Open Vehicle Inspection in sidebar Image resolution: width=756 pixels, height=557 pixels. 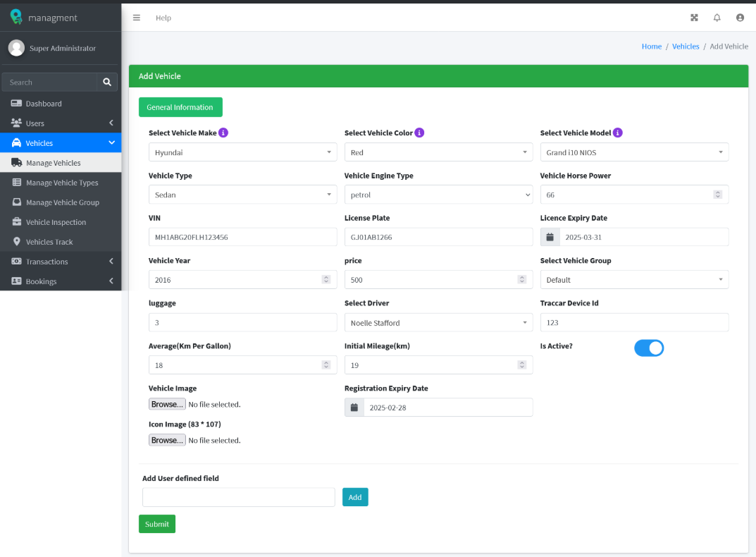[56, 222]
